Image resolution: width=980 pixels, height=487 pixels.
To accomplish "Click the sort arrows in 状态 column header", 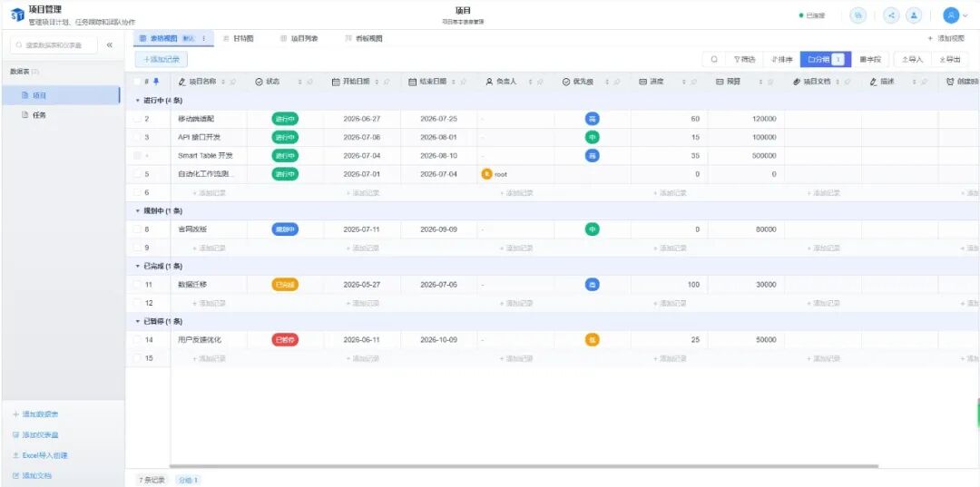I will (x=300, y=82).
